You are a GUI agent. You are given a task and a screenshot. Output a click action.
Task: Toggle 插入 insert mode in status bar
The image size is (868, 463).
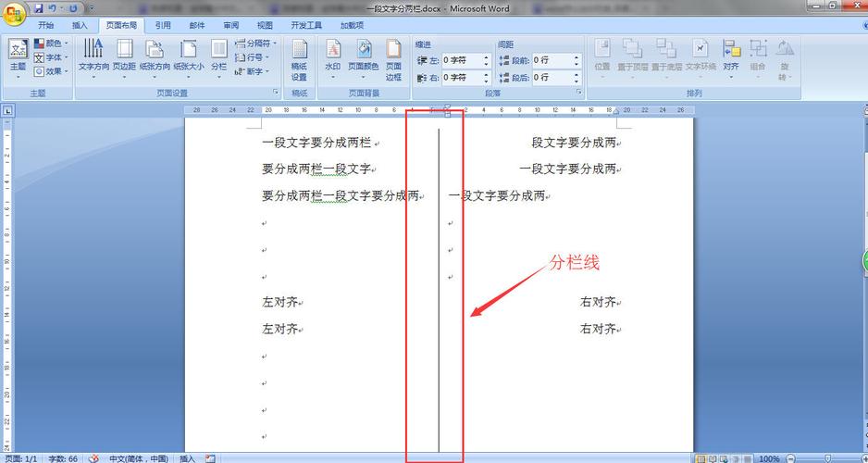188,458
